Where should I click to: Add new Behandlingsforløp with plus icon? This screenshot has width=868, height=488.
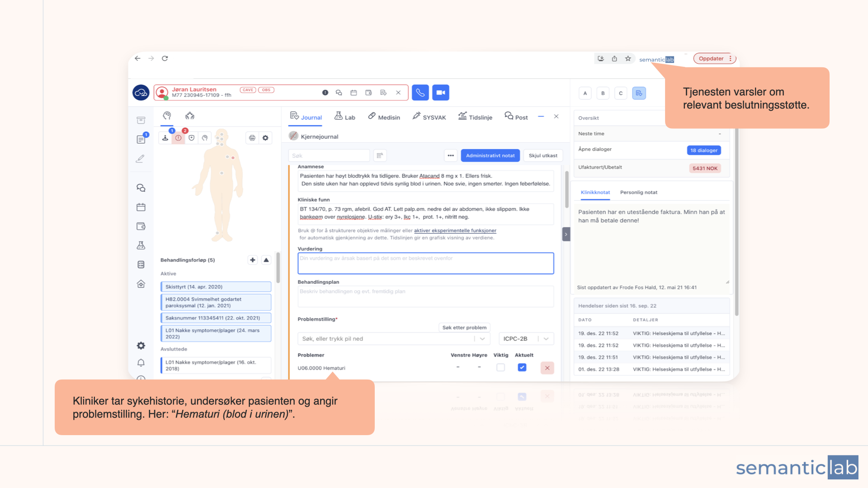(x=253, y=260)
